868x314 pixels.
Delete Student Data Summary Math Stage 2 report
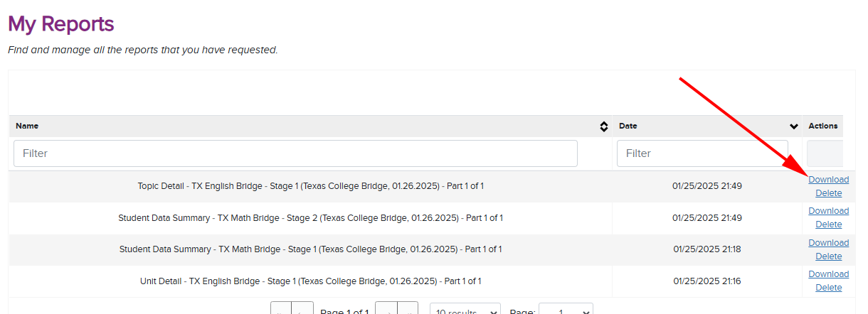pyautogui.click(x=828, y=224)
